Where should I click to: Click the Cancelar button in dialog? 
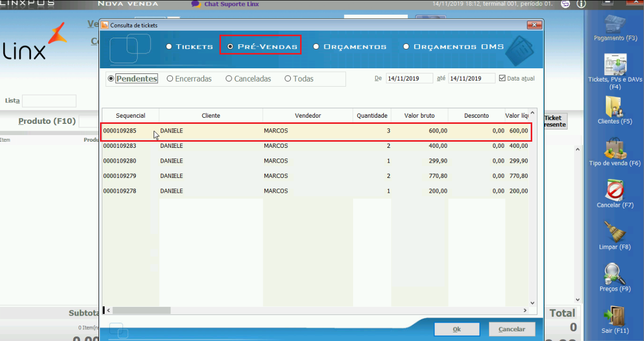(511, 329)
